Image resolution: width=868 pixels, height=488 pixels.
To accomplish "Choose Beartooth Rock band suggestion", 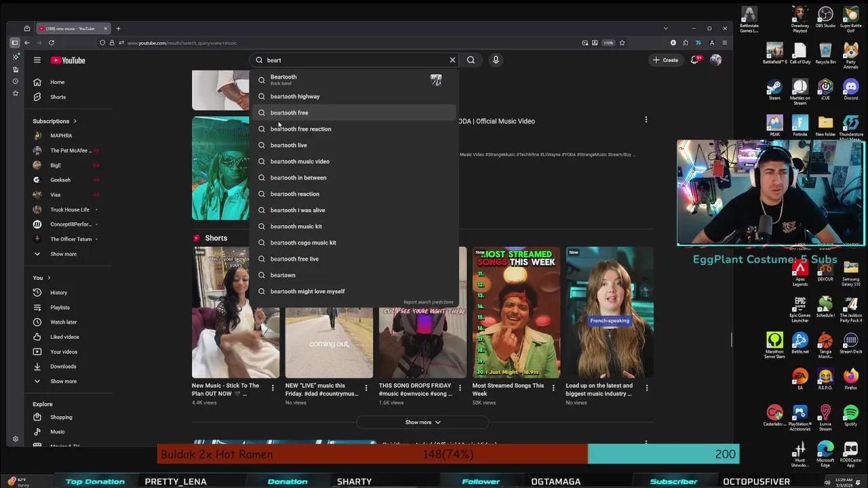I will [354, 79].
